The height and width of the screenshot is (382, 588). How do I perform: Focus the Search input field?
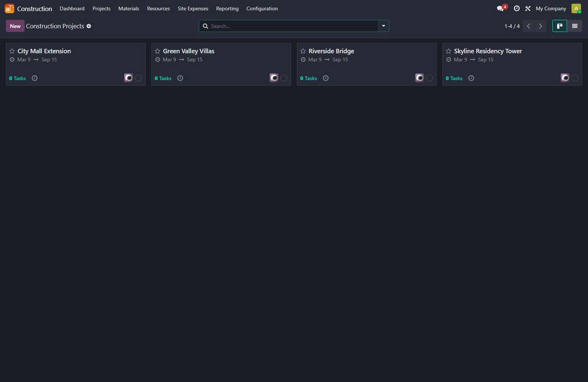pyautogui.click(x=293, y=26)
